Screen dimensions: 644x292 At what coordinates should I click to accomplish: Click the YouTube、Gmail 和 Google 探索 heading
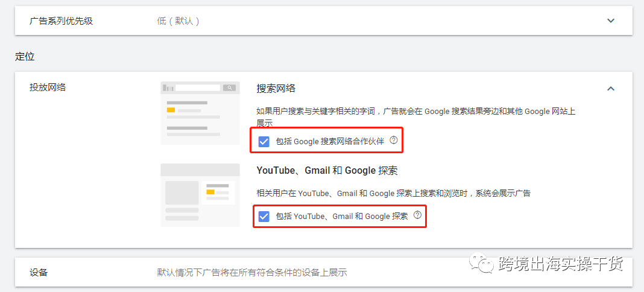point(327,171)
